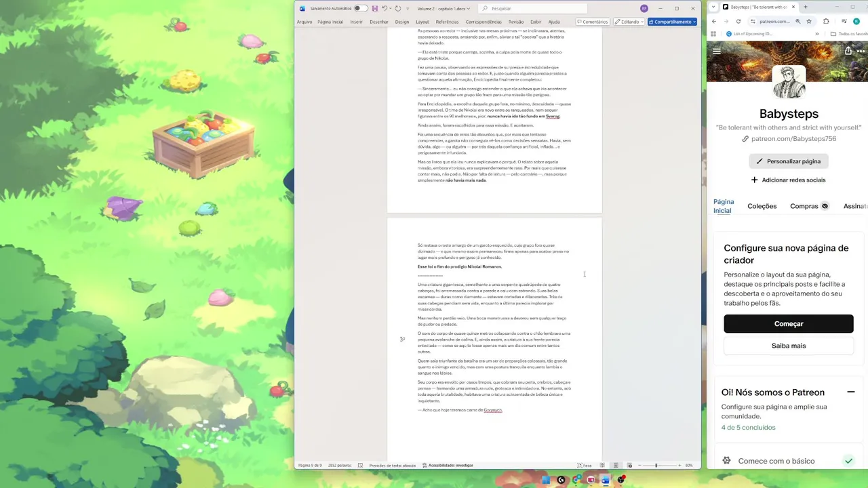Toggle Salvamento Automático switch

361,8
